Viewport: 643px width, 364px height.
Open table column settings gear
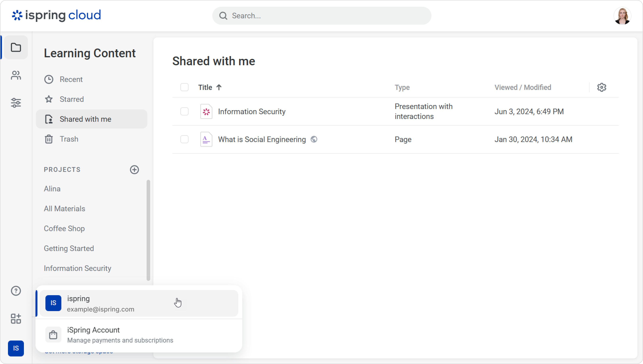(601, 87)
